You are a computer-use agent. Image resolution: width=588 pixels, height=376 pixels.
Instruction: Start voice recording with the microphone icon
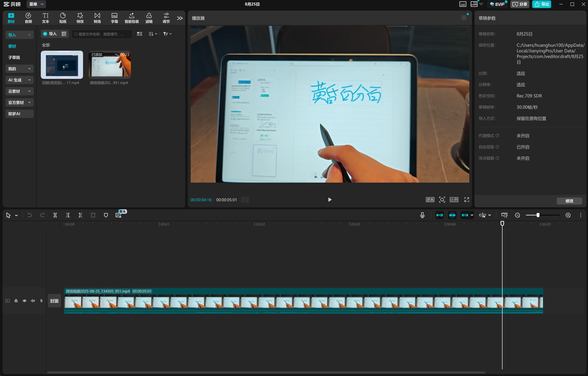[422, 215]
